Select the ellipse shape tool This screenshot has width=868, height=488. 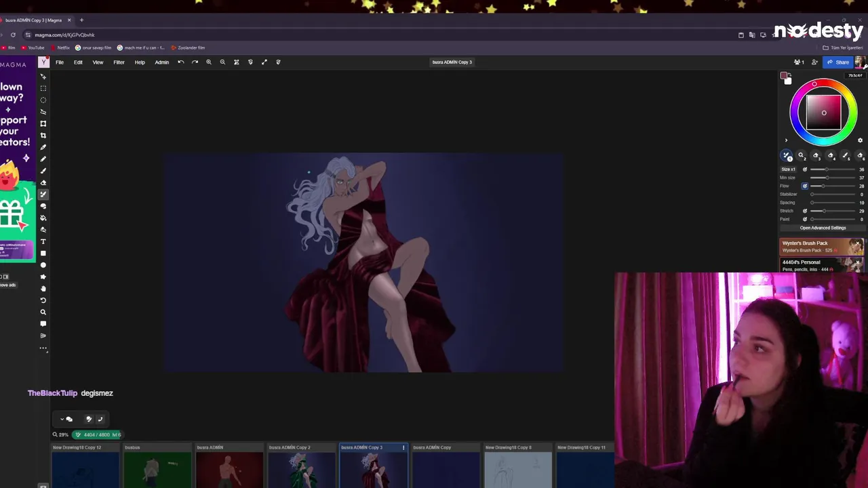coord(43,265)
